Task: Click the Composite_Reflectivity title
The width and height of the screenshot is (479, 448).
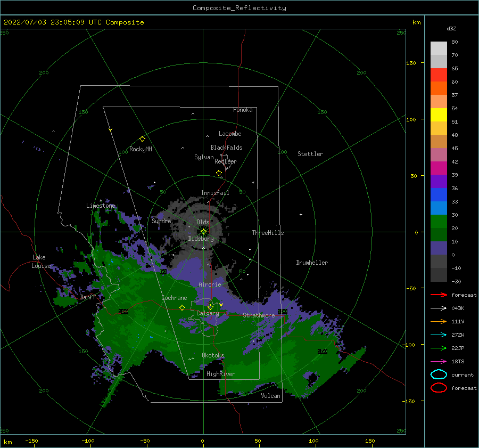Action: click(x=240, y=8)
